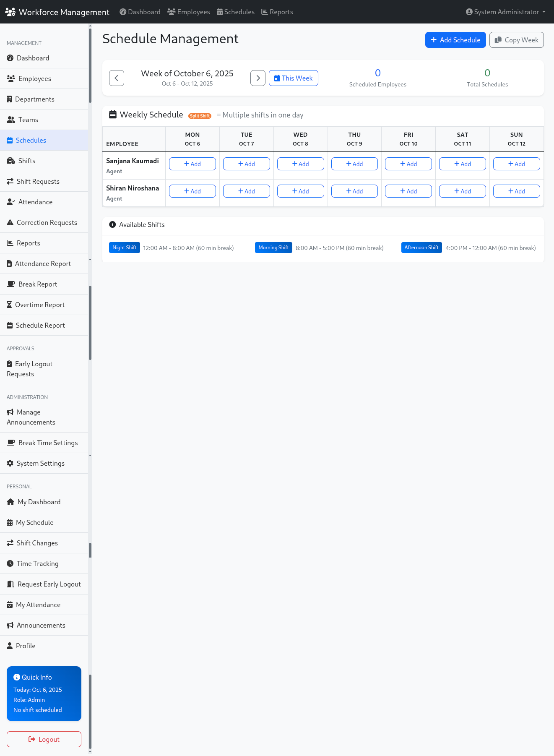554x756 pixels.
Task: Click the Employees group icon in sidebar
Action: point(11,78)
